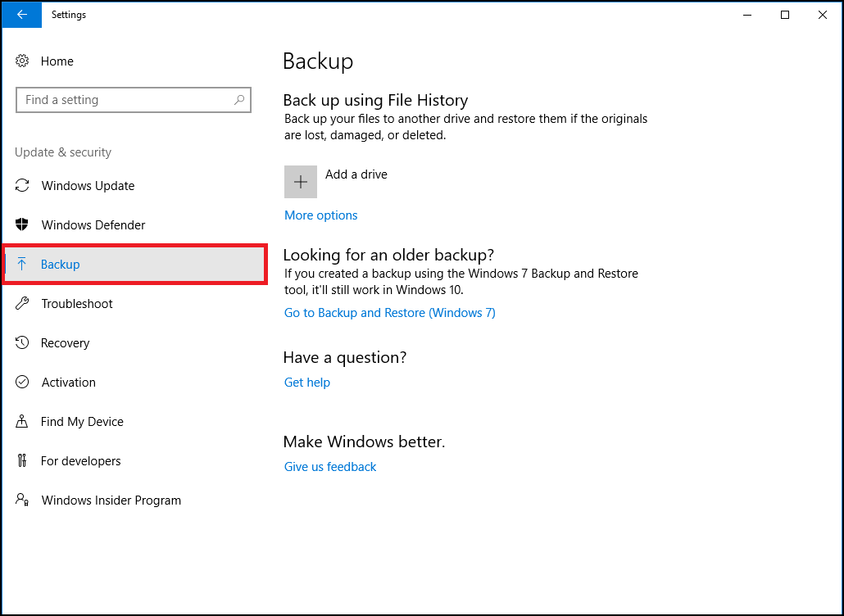
Task: Click the Get help link
Action: point(306,383)
